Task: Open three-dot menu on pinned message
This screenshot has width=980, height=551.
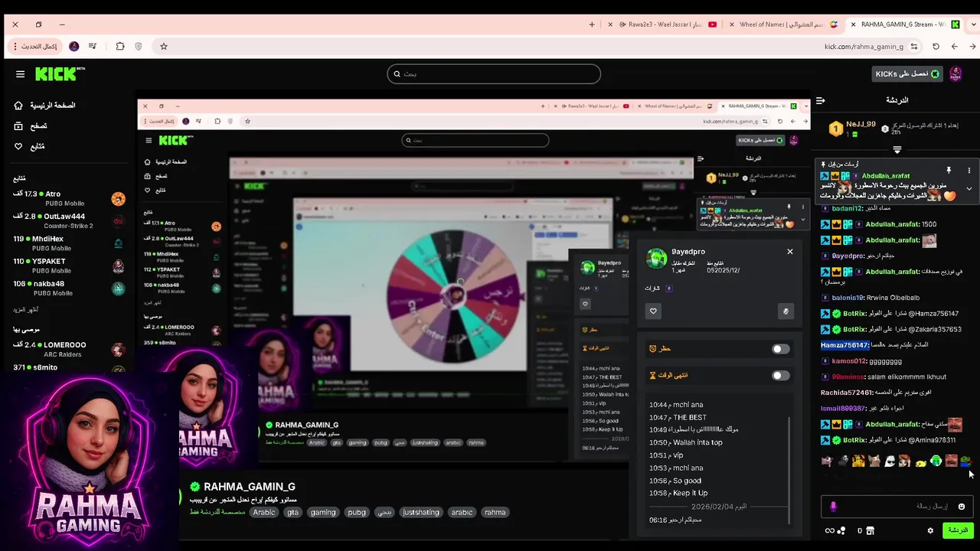Action: tap(969, 170)
